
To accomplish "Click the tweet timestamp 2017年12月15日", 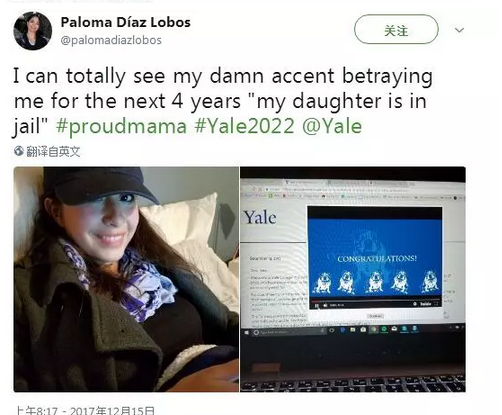I will (x=112, y=410).
